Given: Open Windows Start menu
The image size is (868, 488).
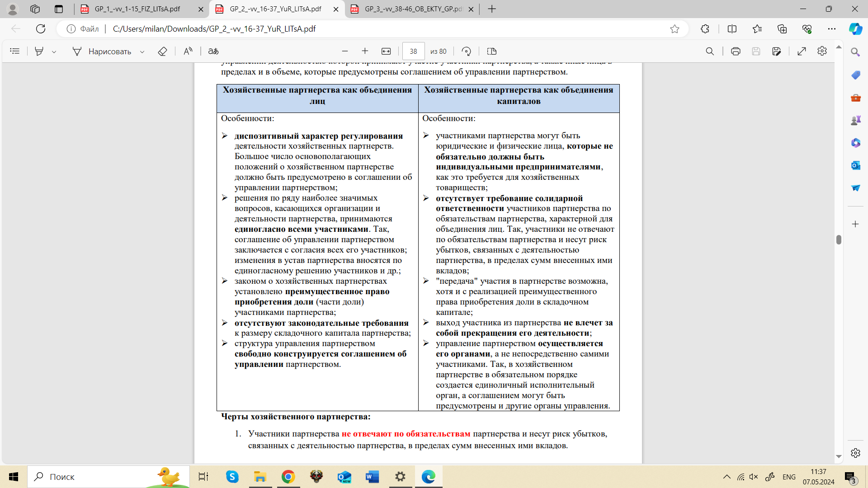Looking at the screenshot, I should pyautogui.click(x=14, y=477).
